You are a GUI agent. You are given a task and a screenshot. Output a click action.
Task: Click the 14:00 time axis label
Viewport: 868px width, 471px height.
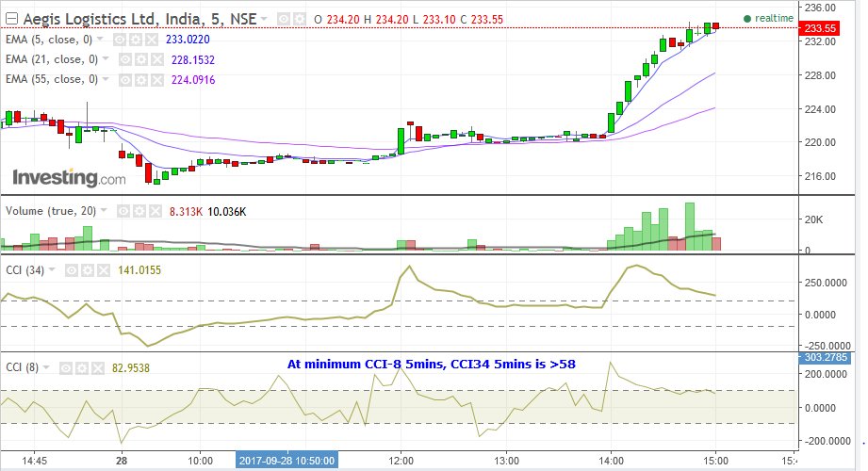click(x=611, y=461)
